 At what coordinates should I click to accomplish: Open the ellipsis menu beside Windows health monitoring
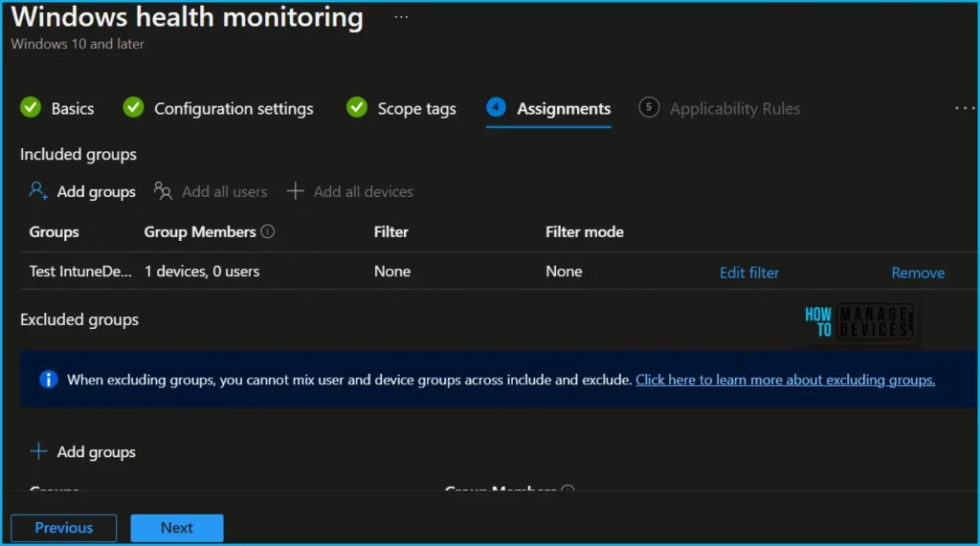pos(401,17)
